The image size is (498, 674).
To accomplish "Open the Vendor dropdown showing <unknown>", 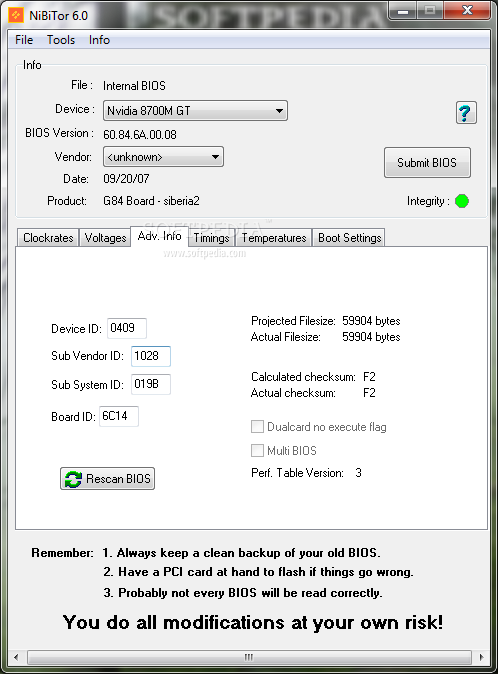I will [x=163, y=157].
